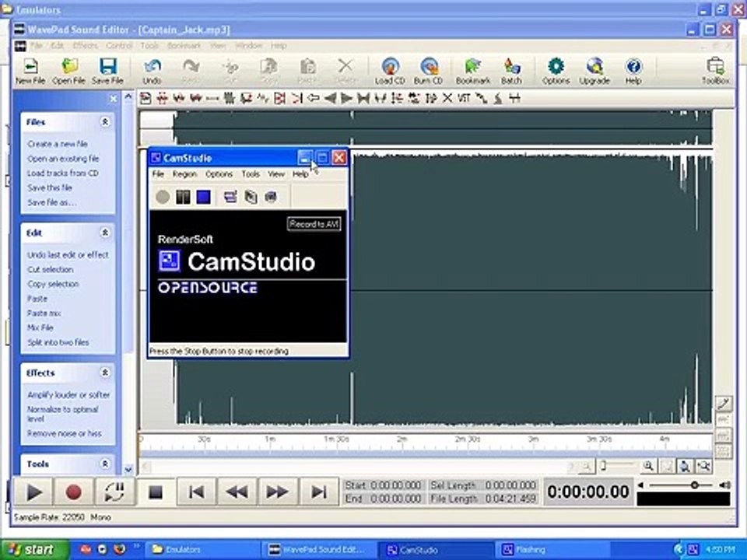Click 'Load tracks from CD' link
Image resolution: width=747 pixels, height=560 pixels.
(63, 173)
